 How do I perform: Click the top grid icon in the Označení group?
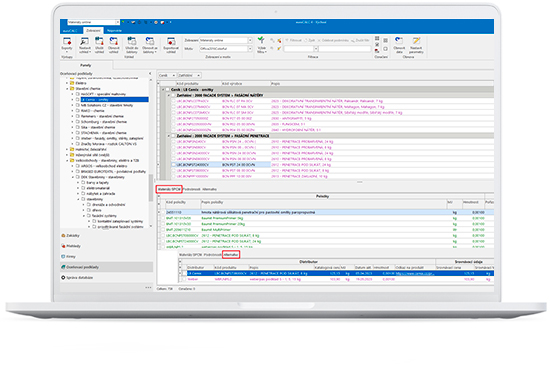pos(377,38)
